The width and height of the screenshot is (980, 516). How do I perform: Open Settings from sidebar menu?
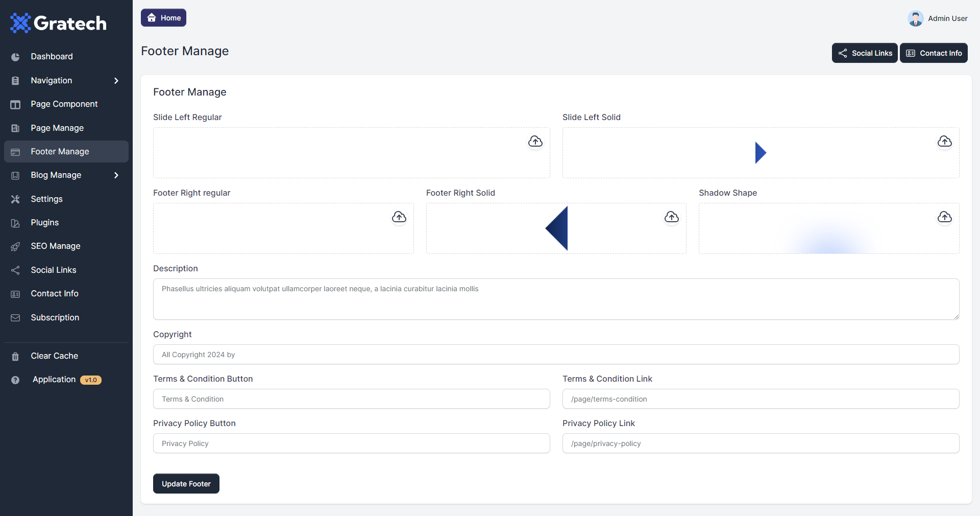pyautogui.click(x=46, y=199)
